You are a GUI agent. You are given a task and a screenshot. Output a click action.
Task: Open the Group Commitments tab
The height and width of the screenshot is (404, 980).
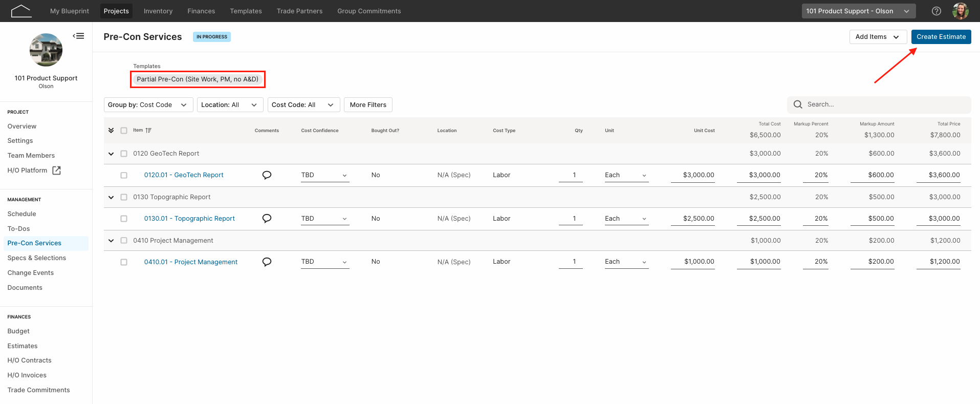369,11
